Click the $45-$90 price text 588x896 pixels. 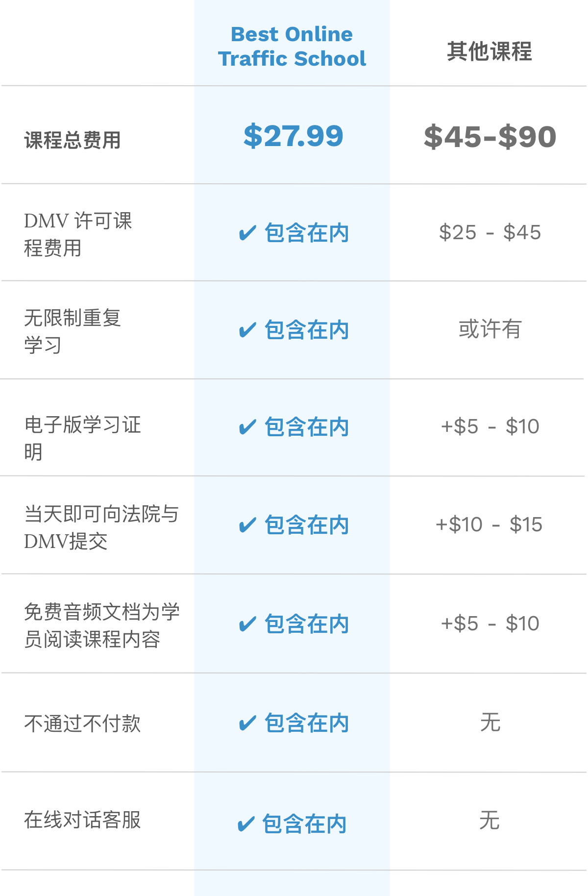pos(490,137)
